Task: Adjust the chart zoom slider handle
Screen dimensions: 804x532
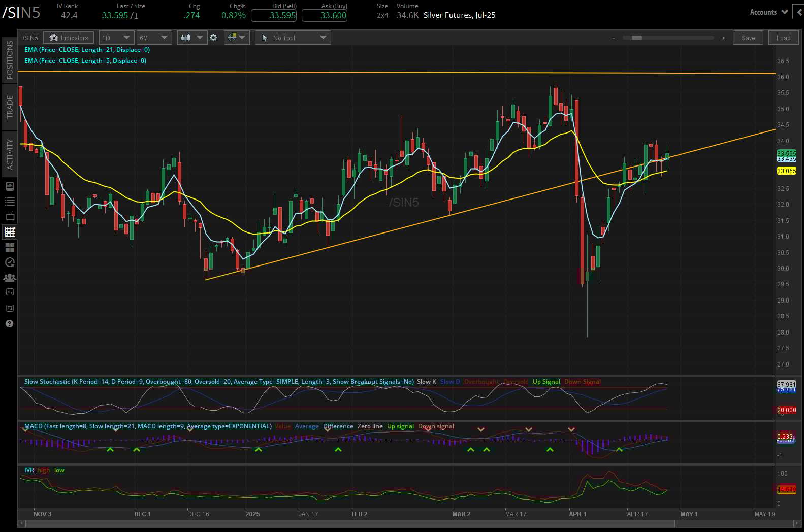Action: pos(636,38)
